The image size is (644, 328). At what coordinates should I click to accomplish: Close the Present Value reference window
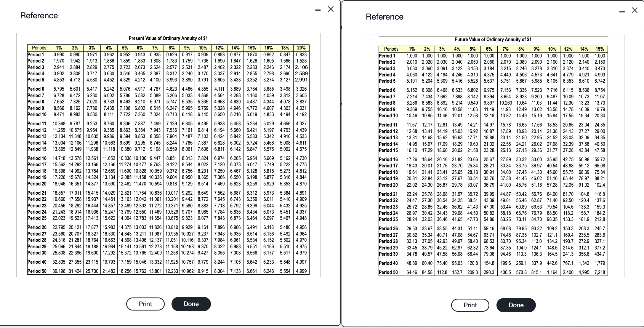pyautogui.click(x=331, y=9)
